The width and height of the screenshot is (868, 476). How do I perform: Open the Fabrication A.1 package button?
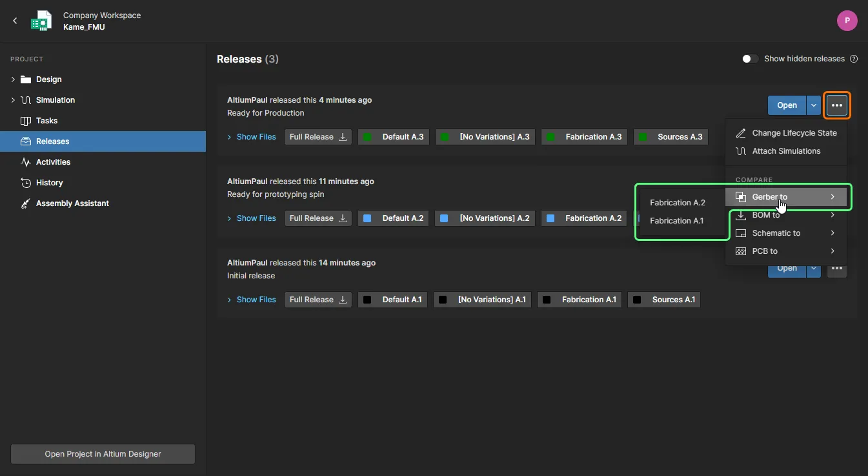coord(580,300)
